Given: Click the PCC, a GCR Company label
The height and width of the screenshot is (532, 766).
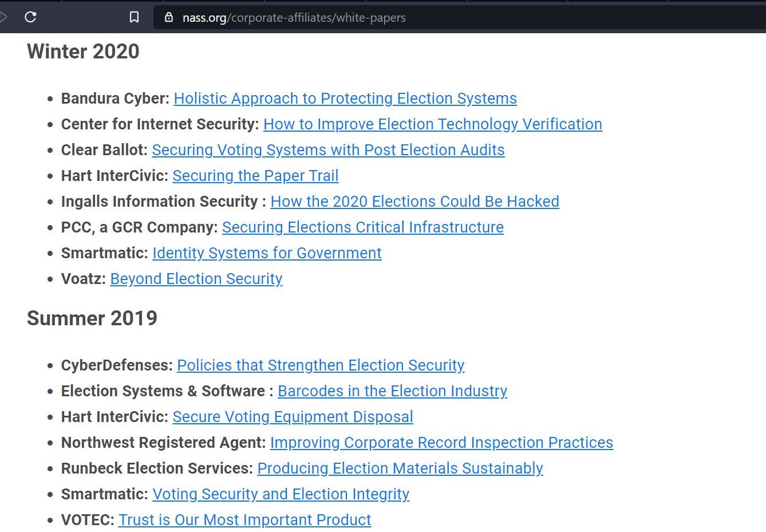Looking at the screenshot, I should pyautogui.click(x=140, y=227).
